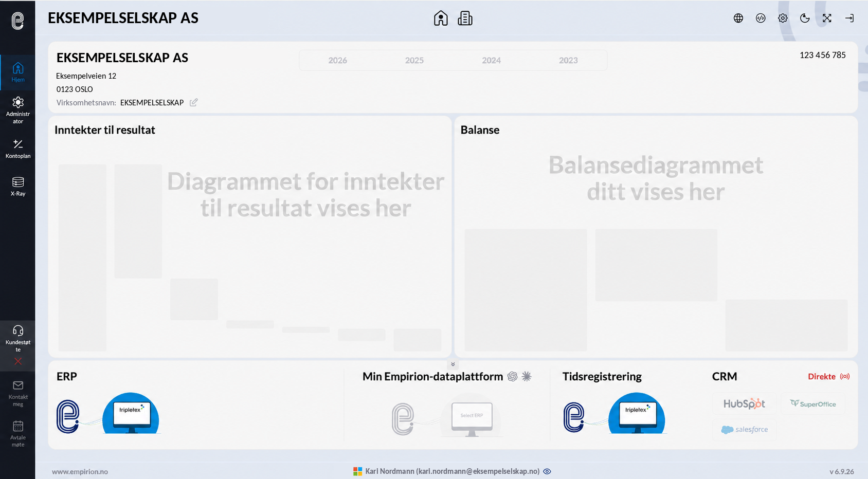Click the Claude starburst icon
The width and height of the screenshot is (868, 479).
click(x=527, y=377)
